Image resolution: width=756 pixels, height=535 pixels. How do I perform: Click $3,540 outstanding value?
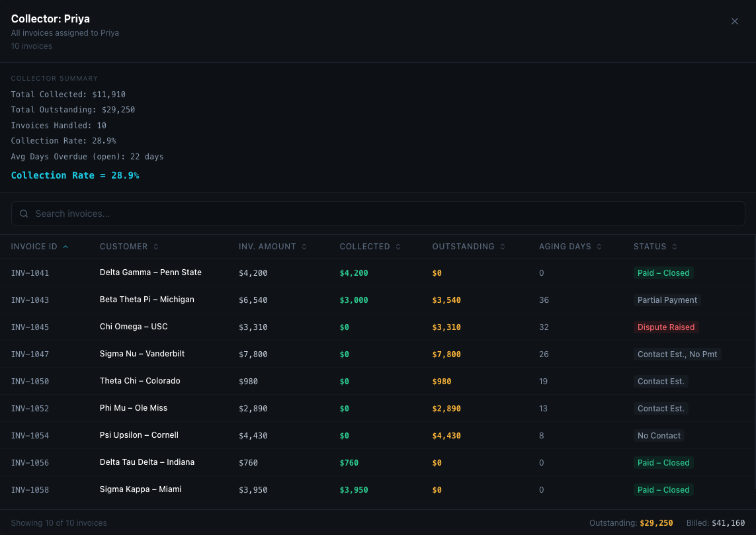pyautogui.click(x=446, y=300)
